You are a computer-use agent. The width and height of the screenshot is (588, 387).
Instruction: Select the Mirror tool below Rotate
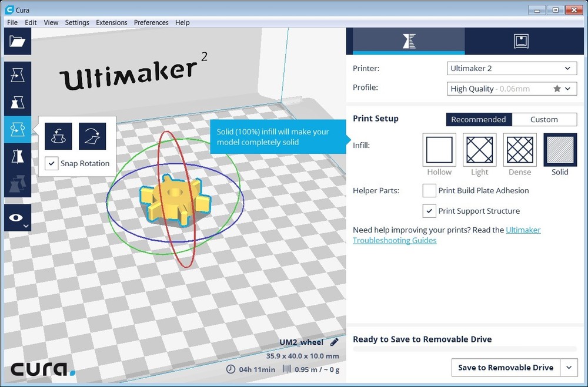point(17,156)
